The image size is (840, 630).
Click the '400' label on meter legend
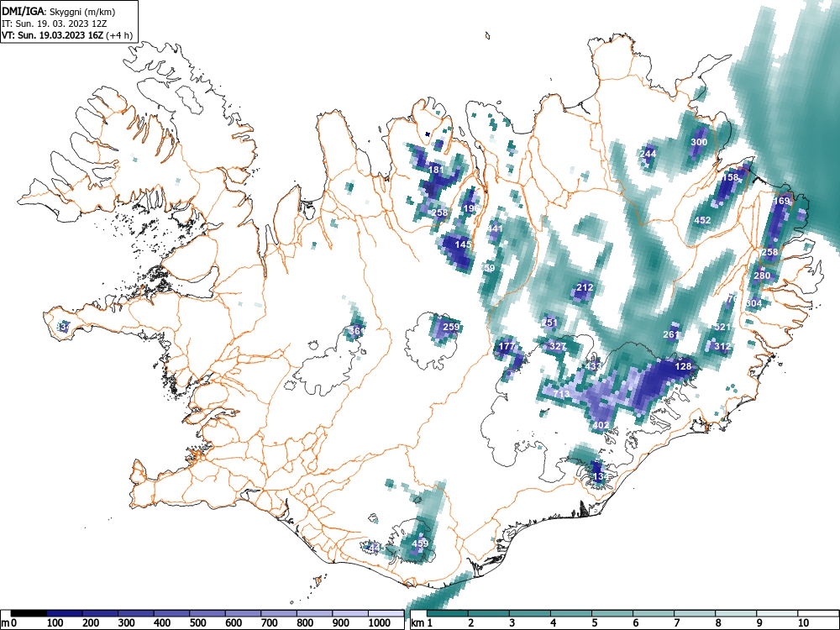[162, 623]
